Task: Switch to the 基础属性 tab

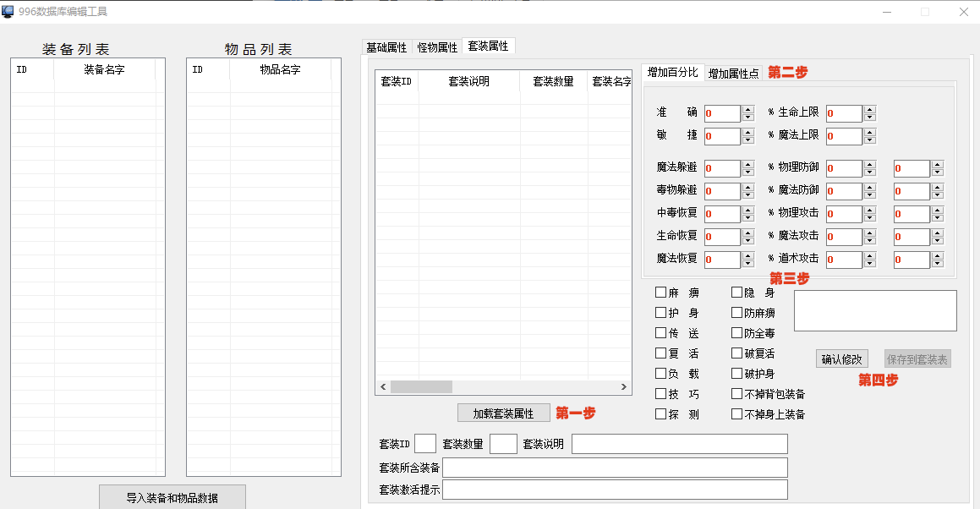Action: 386,47
